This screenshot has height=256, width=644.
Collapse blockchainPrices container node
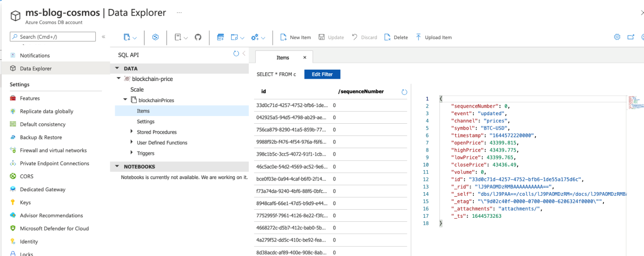126,100
